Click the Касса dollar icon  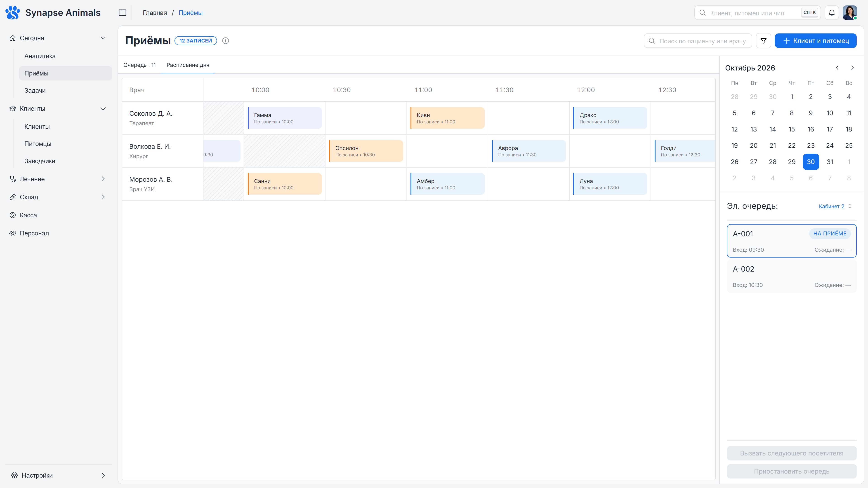[13, 215]
